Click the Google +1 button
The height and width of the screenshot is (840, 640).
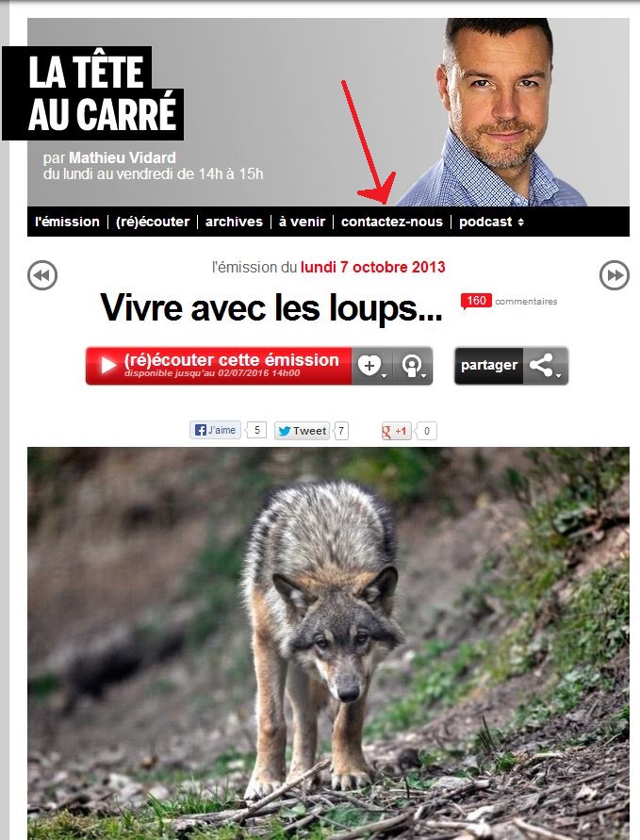pos(395,431)
